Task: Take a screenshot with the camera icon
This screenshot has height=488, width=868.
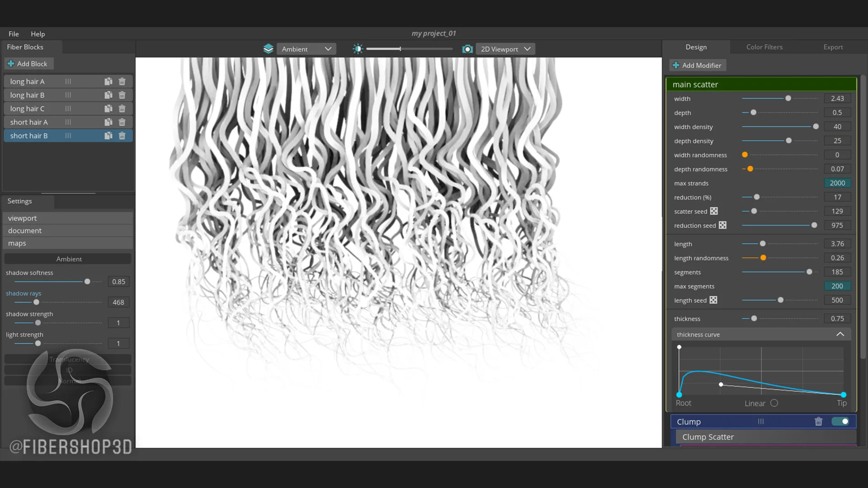Action: pos(468,49)
